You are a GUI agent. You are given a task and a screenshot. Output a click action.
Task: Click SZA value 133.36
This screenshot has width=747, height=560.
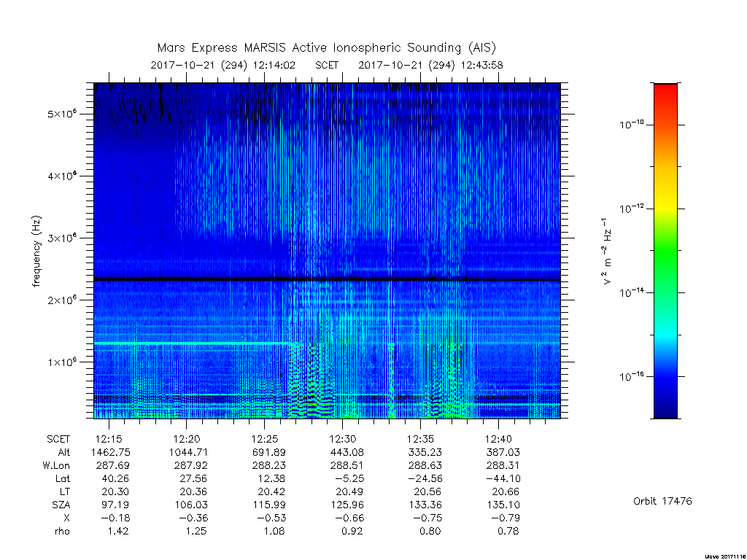pyautogui.click(x=425, y=505)
